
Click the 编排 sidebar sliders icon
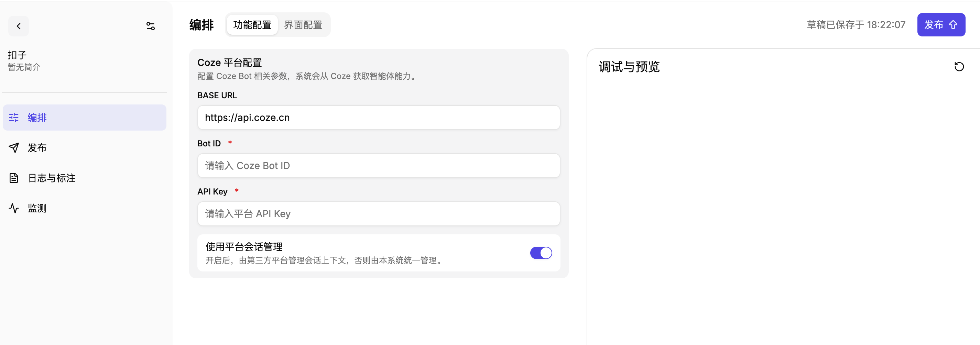[14, 118]
